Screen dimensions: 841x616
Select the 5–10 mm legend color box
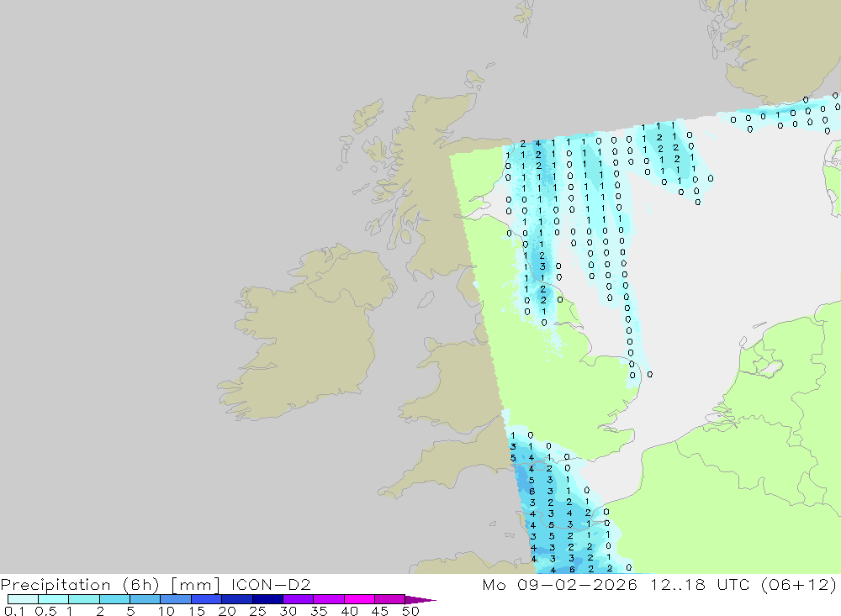click(145, 599)
